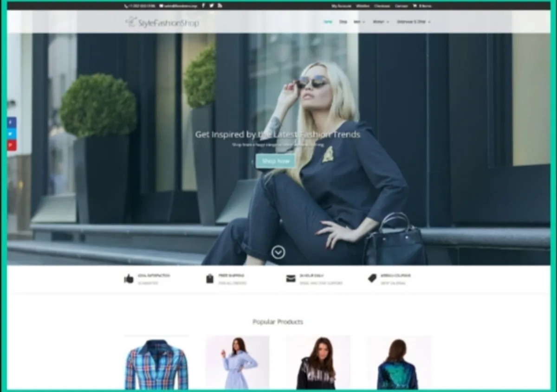Click the RSS feed icon in the header
The image size is (557, 392).
click(220, 6)
